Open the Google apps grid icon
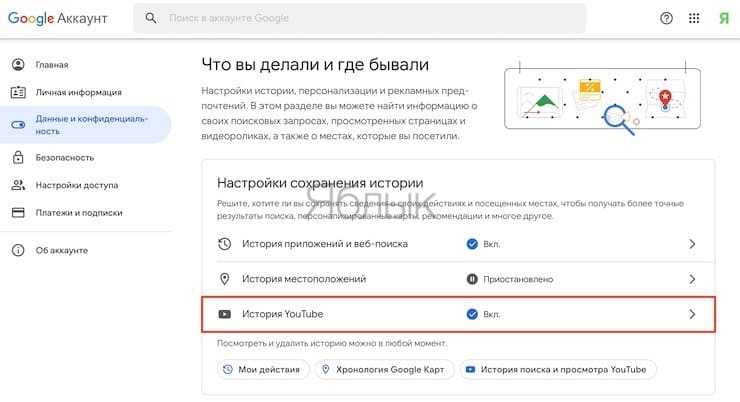 click(694, 18)
